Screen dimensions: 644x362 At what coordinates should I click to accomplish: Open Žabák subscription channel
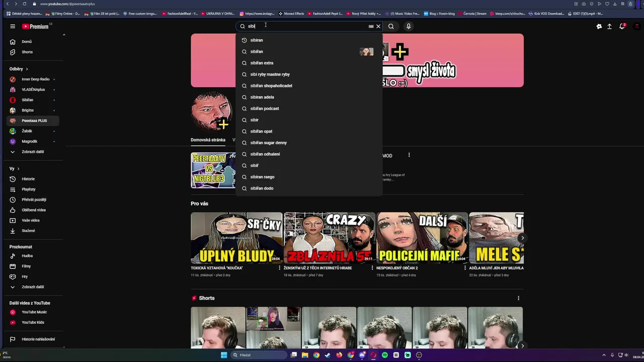33,131
